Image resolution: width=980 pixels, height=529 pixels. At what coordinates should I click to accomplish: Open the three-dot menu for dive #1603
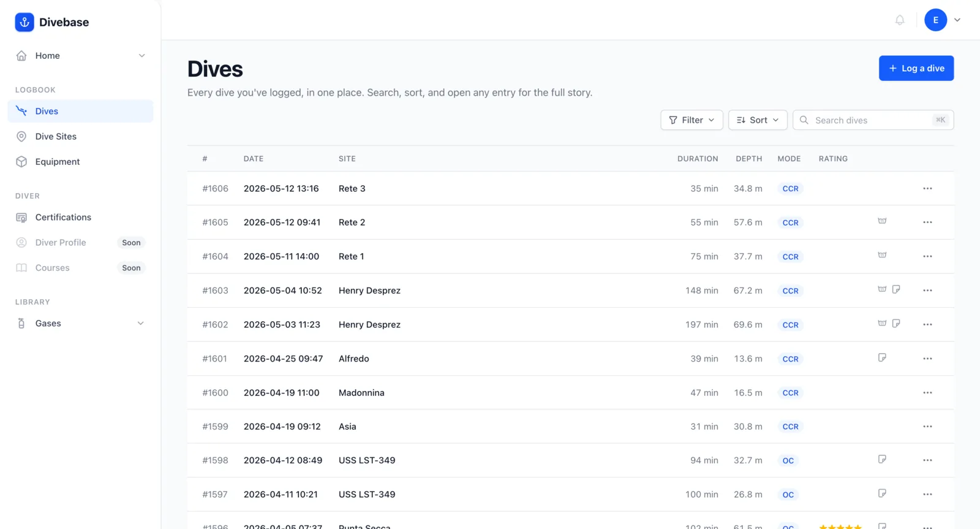click(927, 291)
